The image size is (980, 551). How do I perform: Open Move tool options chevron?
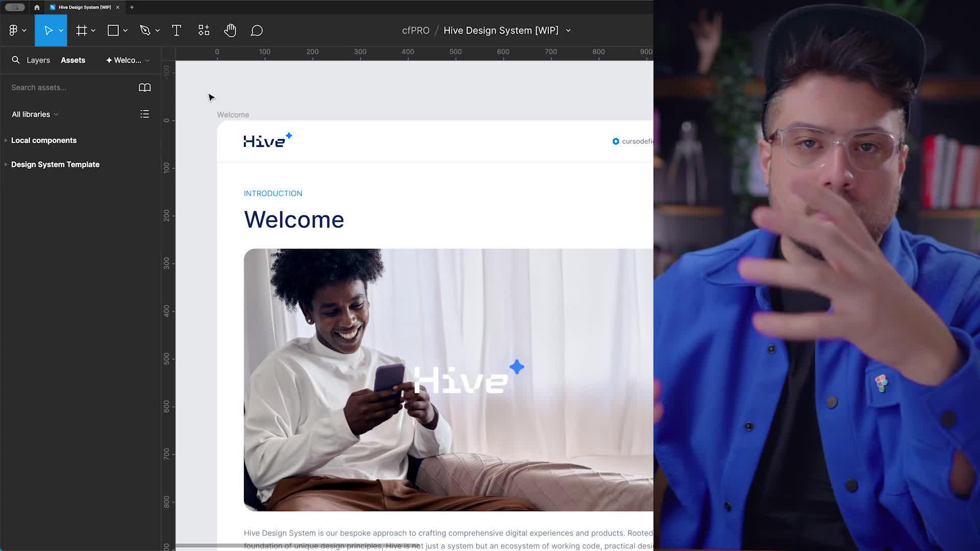[61, 31]
